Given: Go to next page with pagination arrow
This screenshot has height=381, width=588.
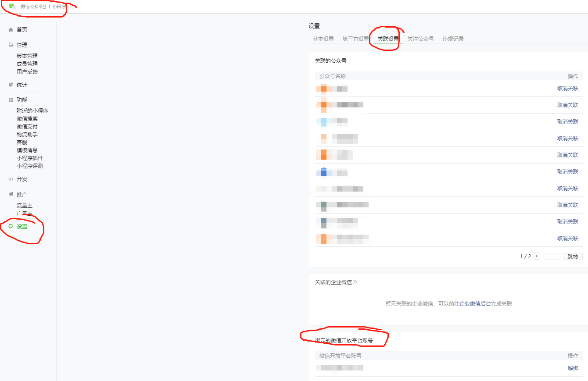Looking at the screenshot, I should pos(537,256).
